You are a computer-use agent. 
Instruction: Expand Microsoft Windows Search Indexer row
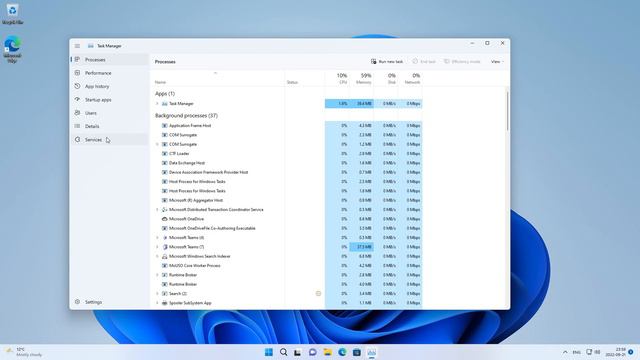pos(157,256)
